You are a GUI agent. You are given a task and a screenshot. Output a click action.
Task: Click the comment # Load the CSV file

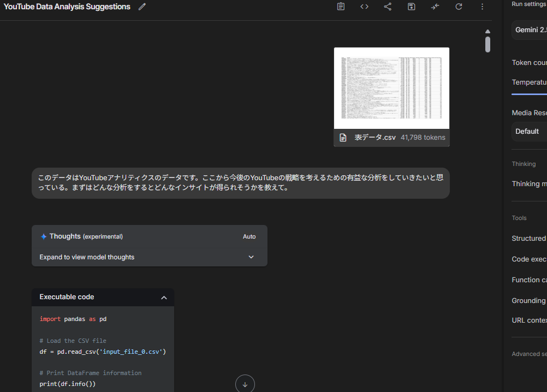click(73, 341)
